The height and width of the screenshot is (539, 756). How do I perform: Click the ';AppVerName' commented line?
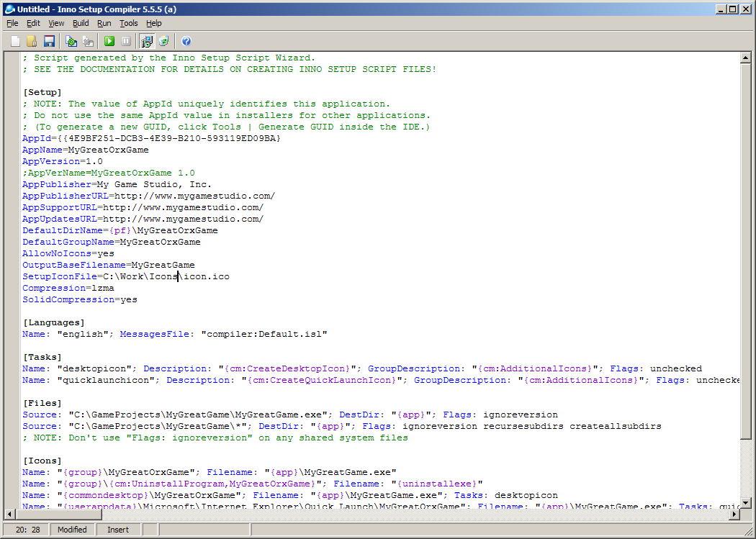click(x=109, y=173)
